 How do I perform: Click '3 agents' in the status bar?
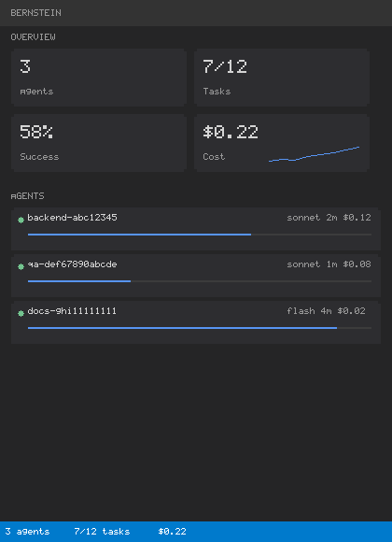tap(27, 532)
